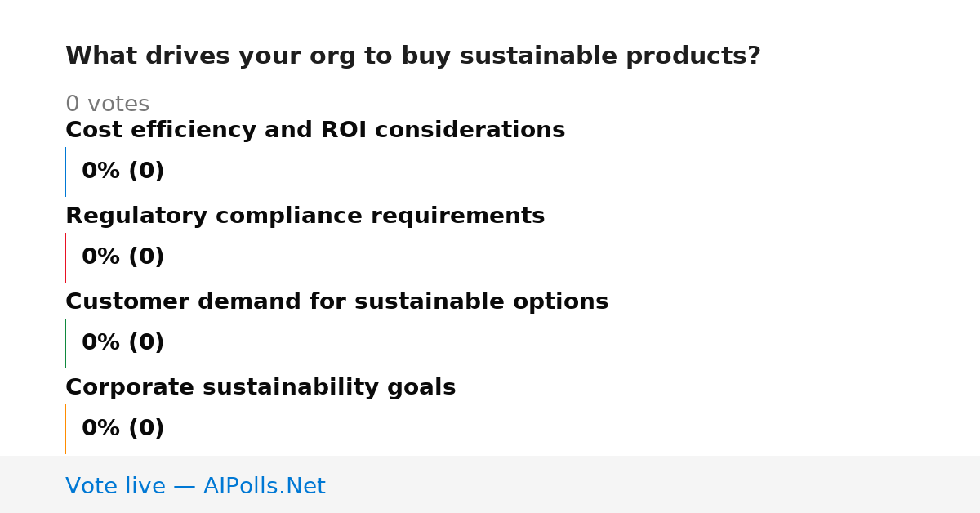Choose Regulatory compliance requirements option
980x513 pixels.
305,216
